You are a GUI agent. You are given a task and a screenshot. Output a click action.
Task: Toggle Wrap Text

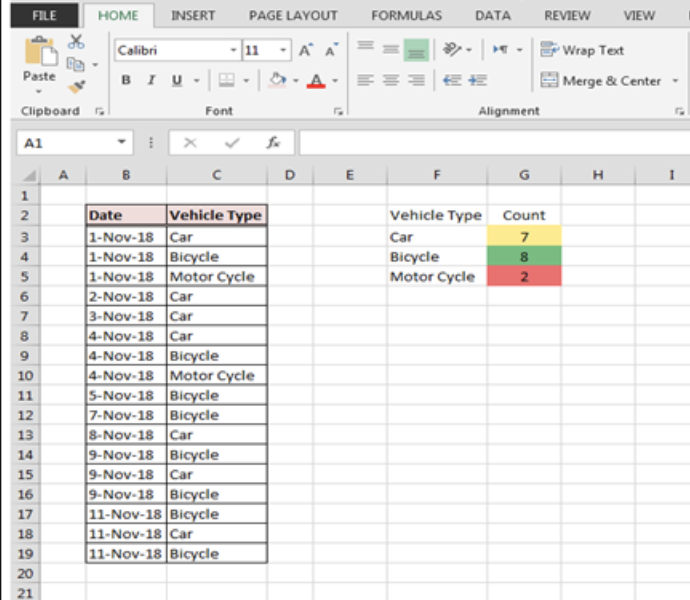[582, 50]
